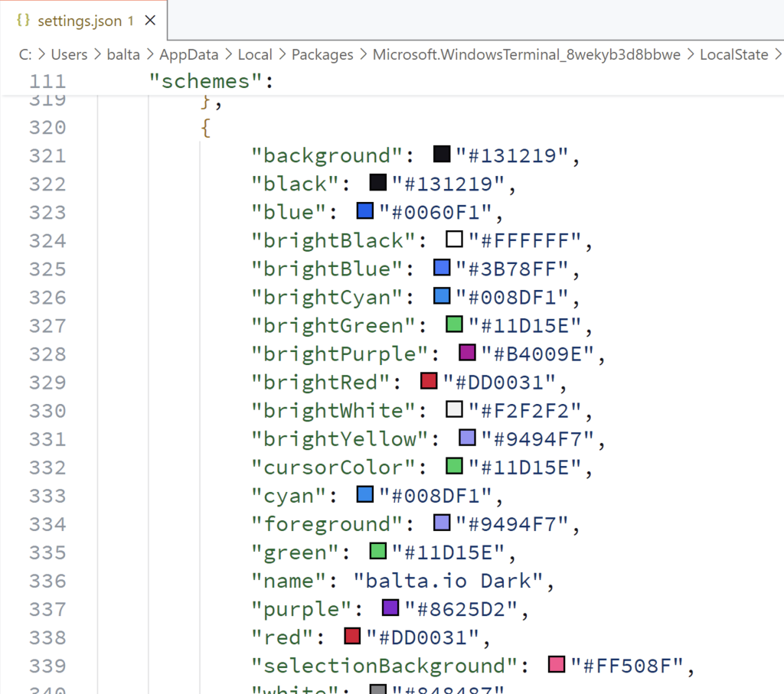Open color picker for blue #0060F1 swatch
The image size is (784, 694).
click(365, 211)
